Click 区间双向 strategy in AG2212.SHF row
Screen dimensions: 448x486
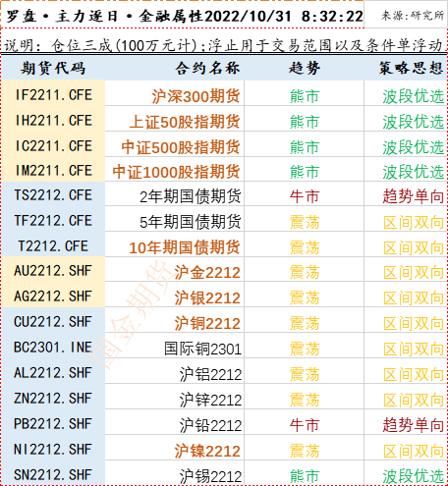coord(414,297)
